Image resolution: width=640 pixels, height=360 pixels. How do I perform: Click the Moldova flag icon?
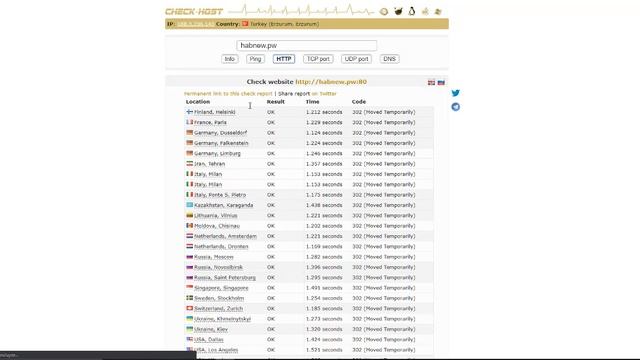click(x=189, y=225)
